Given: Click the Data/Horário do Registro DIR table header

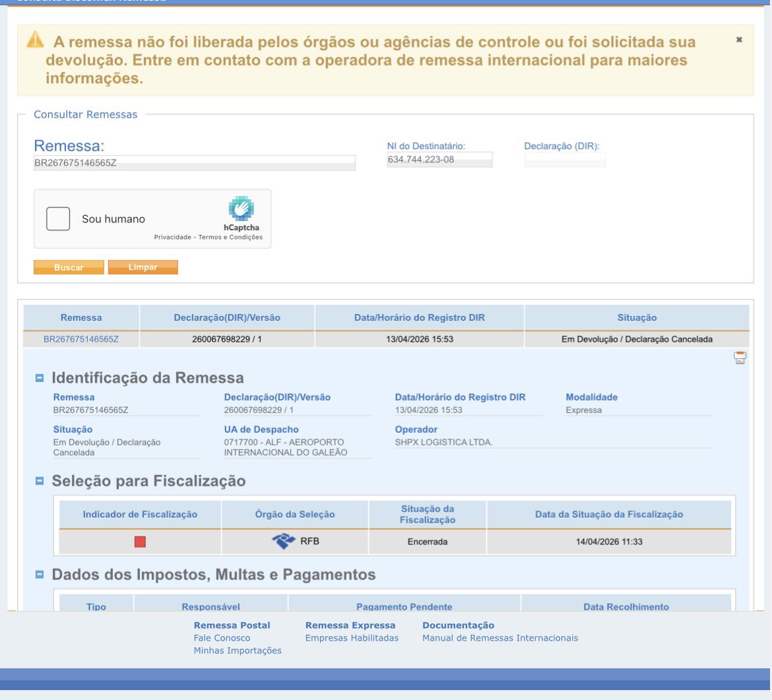Looking at the screenshot, I should [420, 317].
